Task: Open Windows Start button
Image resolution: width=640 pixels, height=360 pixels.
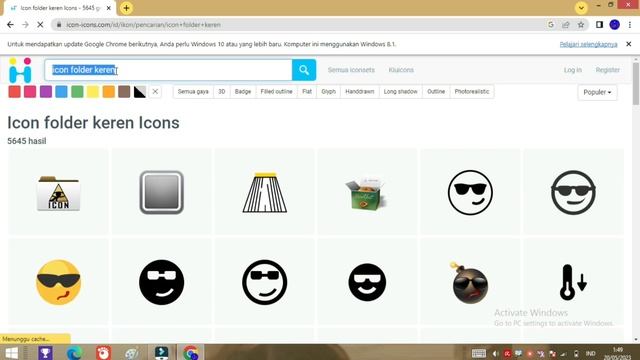Action: coord(11,352)
